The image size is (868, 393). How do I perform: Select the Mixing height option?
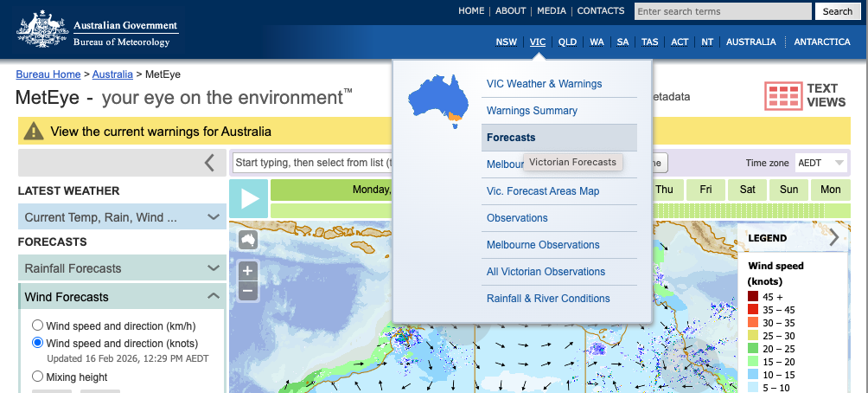pyautogui.click(x=37, y=377)
